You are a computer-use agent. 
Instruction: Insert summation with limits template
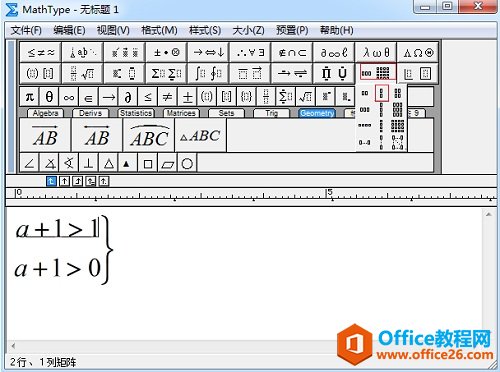click(286, 97)
